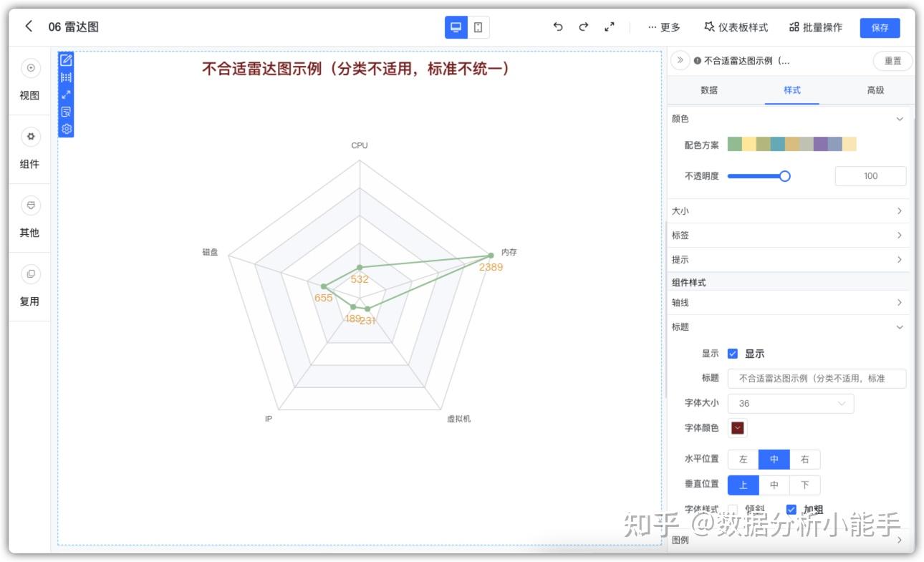Expand the 标签 section
Viewport: 924px width, 562px height.
coord(789,236)
